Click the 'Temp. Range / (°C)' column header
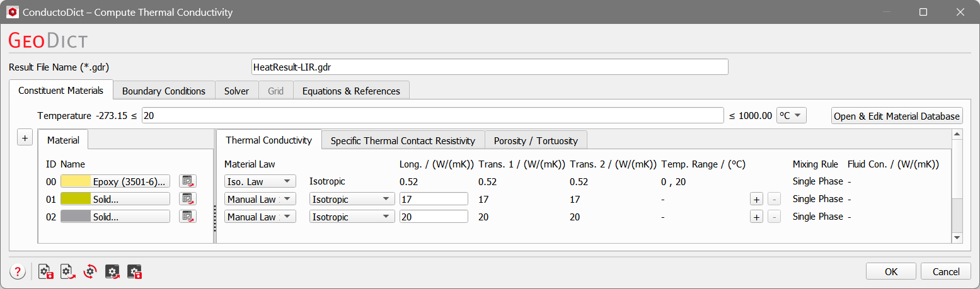 (x=703, y=164)
